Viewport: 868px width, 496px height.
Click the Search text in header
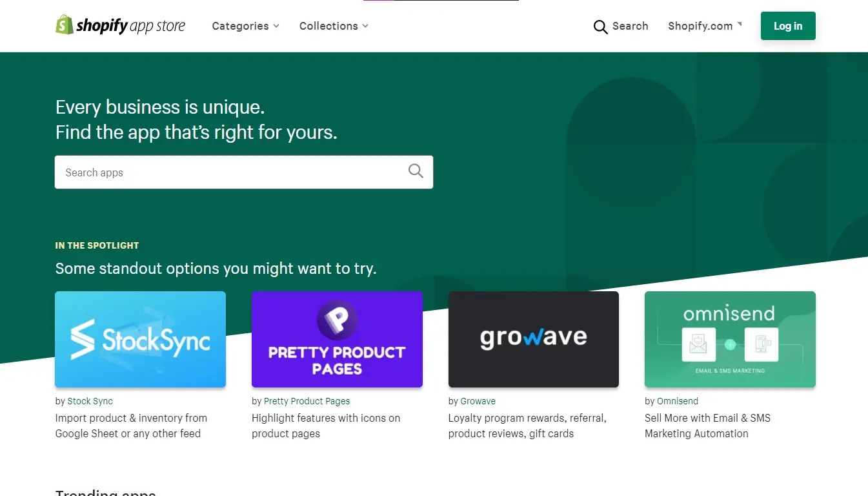[630, 26]
